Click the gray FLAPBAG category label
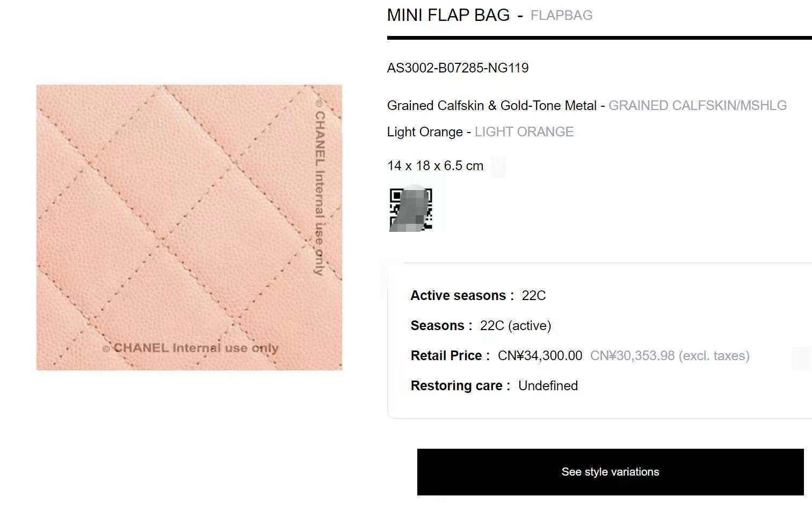Viewport: 812px width, 511px height. 561,16
